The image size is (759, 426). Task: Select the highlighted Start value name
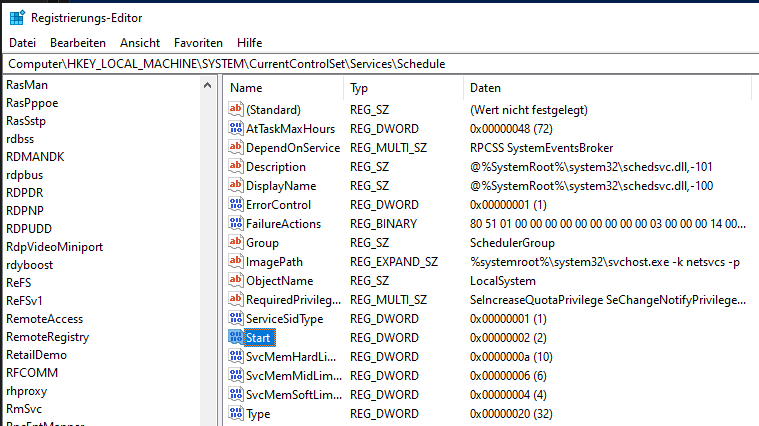click(258, 338)
